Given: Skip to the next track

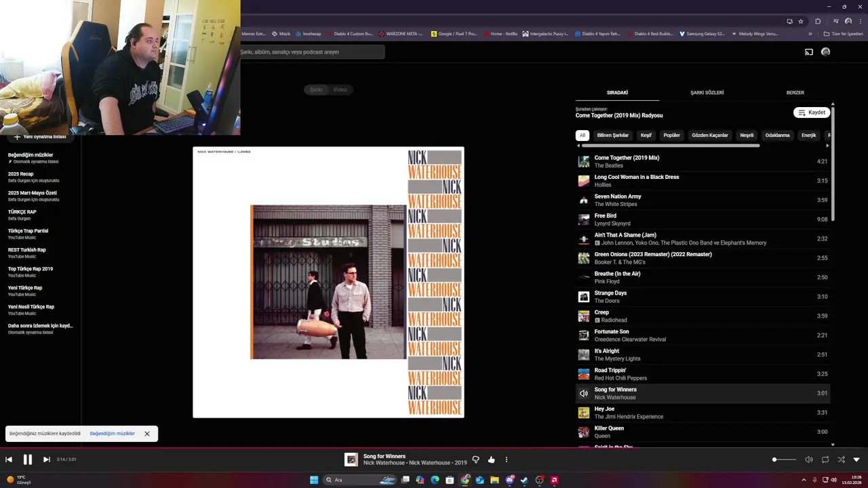Looking at the screenshot, I should pos(46,460).
